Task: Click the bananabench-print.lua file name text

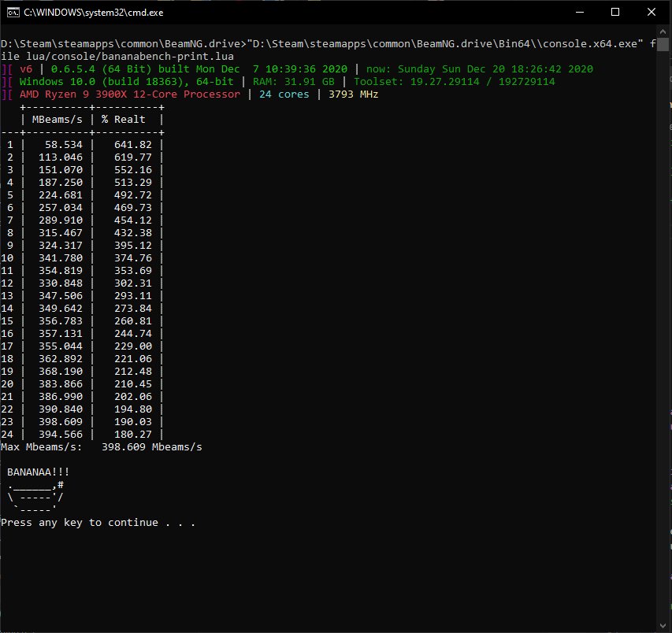Action: (x=168, y=57)
